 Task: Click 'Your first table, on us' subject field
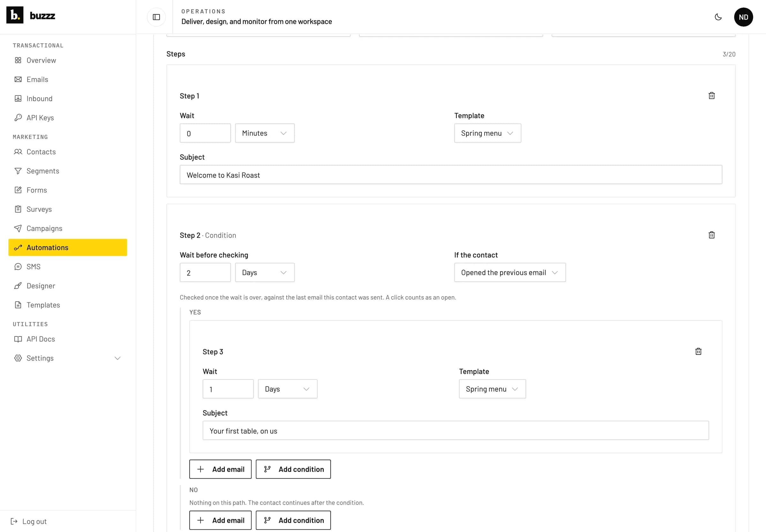[456, 430]
